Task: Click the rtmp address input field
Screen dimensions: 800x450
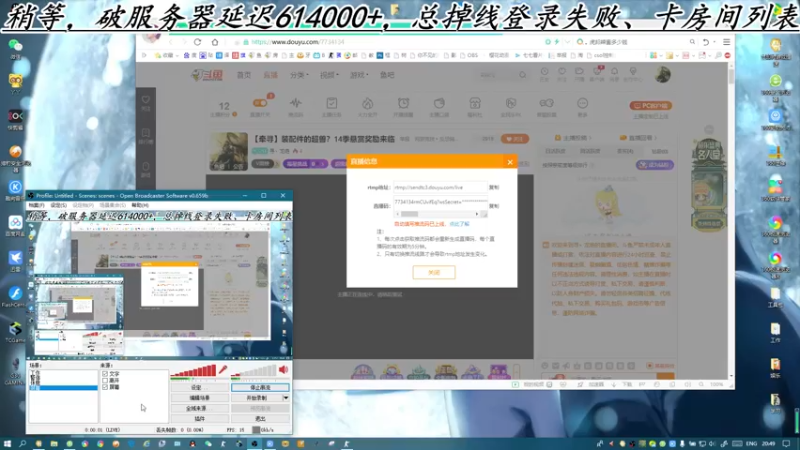Action: click(x=440, y=187)
